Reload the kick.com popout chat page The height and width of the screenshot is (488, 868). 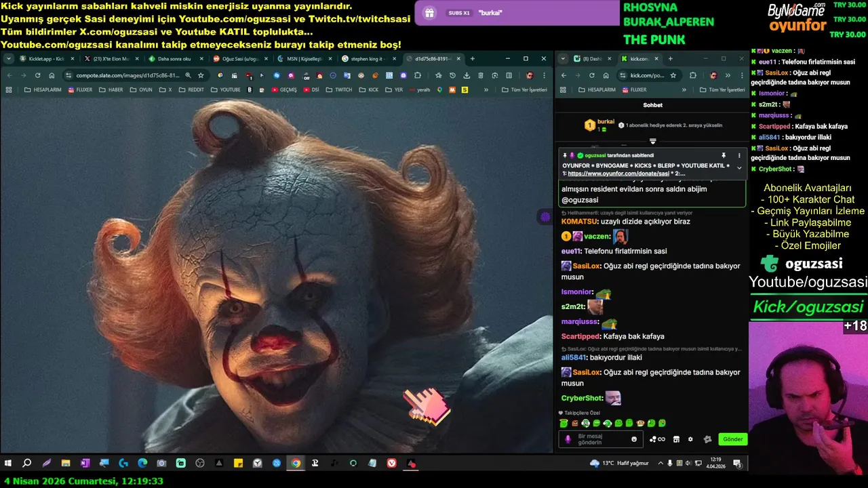591,75
